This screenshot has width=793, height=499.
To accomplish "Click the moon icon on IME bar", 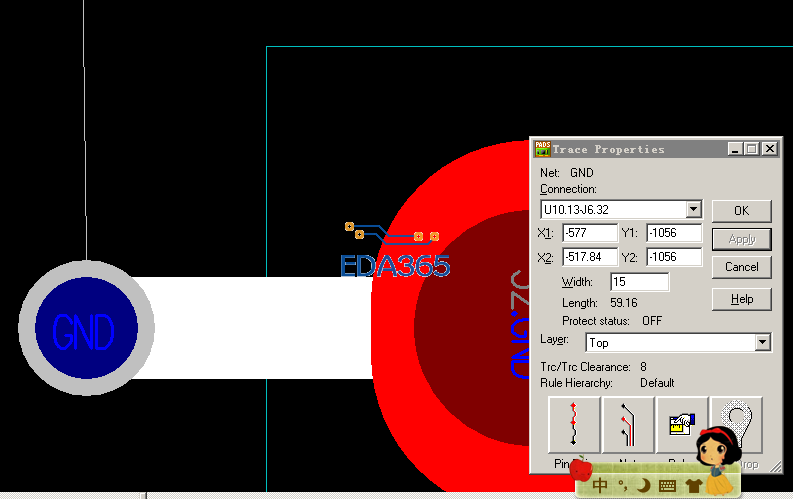I will click(643, 485).
